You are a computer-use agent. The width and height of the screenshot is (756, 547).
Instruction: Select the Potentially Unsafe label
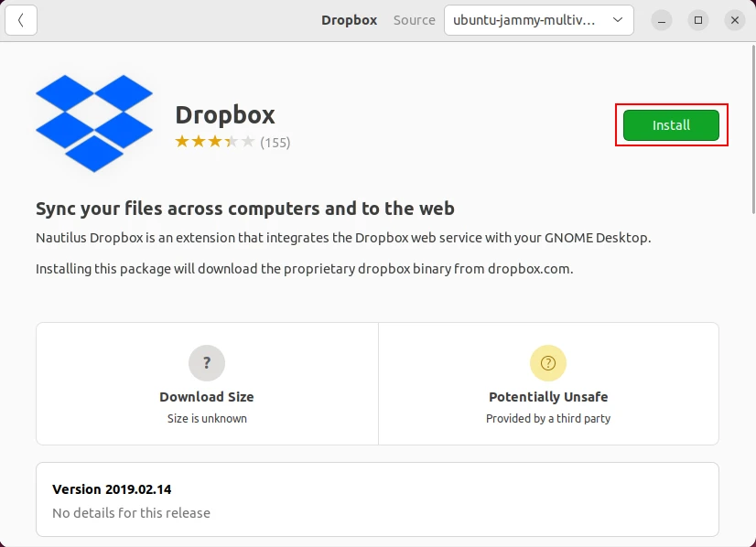pos(548,397)
